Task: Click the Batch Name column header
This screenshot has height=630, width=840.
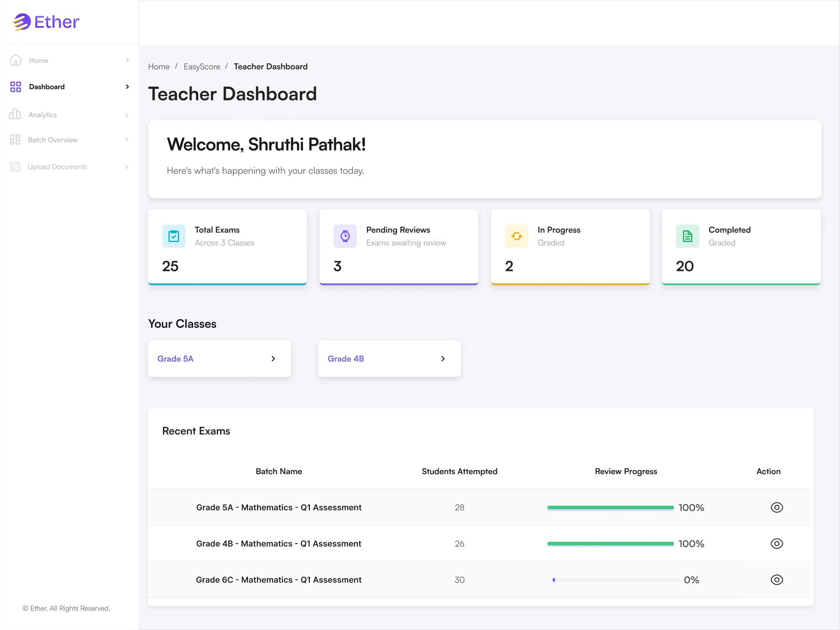Action: pos(279,472)
